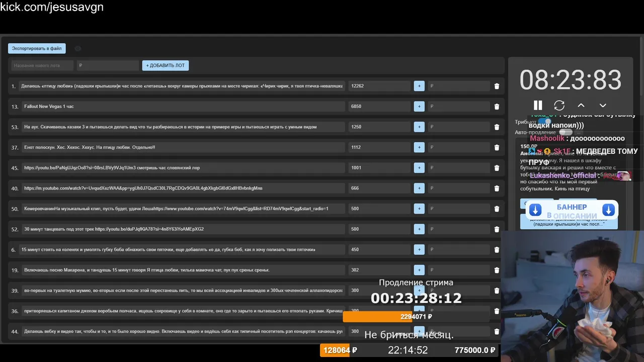Screen dimensions: 644x362
Task: Delete lot 39 туалетную мумию trash icon
Action: point(497,290)
